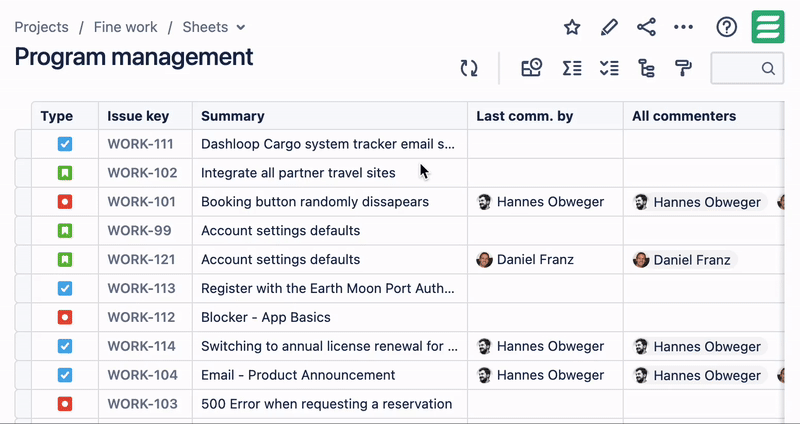This screenshot has width=800, height=424.
Task: Click Hannes Obweger last commenter for WORK-104
Action: click(x=540, y=376)
